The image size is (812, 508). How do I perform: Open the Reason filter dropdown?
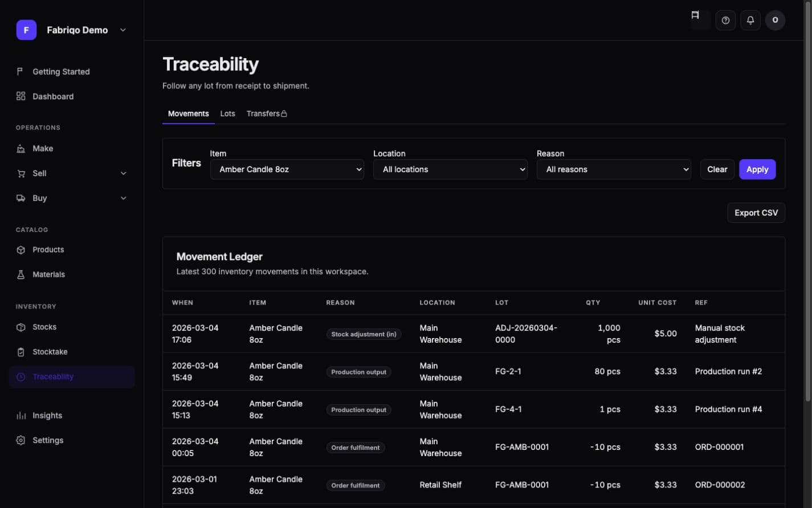click(x=614, y=169)
